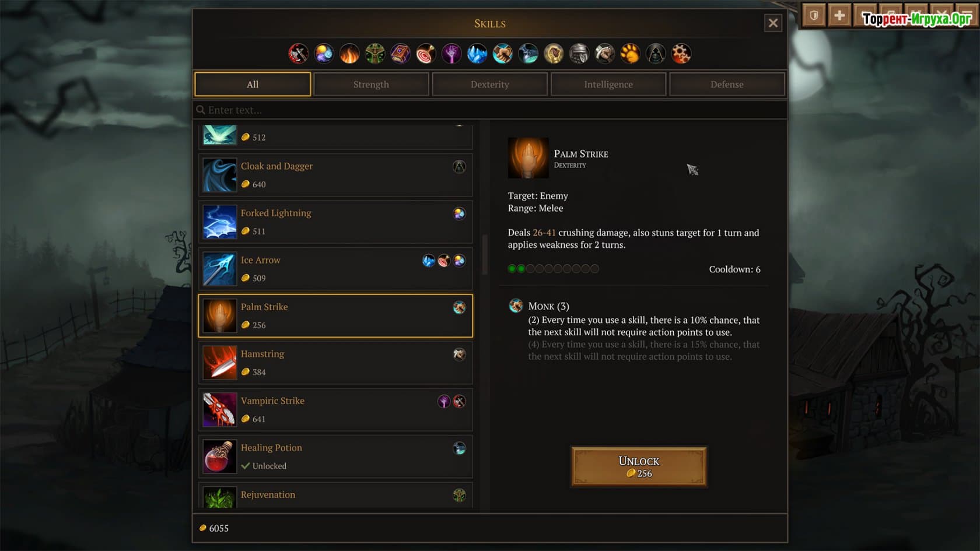The width and height of the screenshot is (980, 551).
Task: Click the hooded assassin filter icon
Action: click(x=656, y=54)
